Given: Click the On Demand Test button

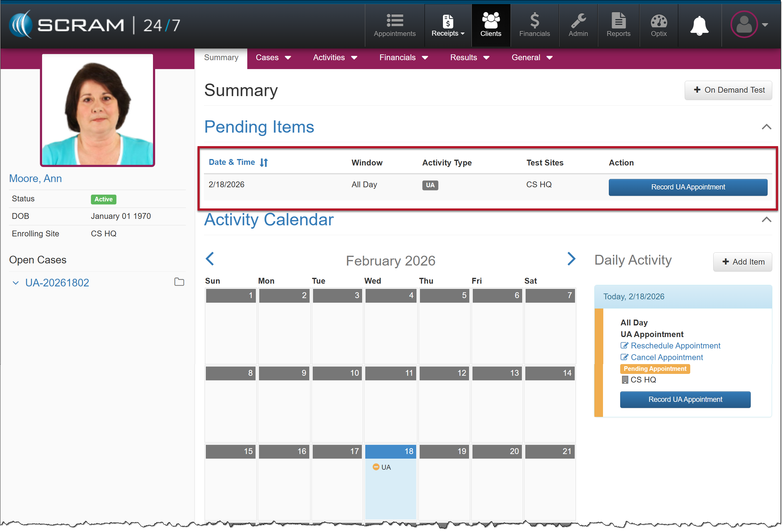Looking at the screenshot, I should [x=728, y=90].
